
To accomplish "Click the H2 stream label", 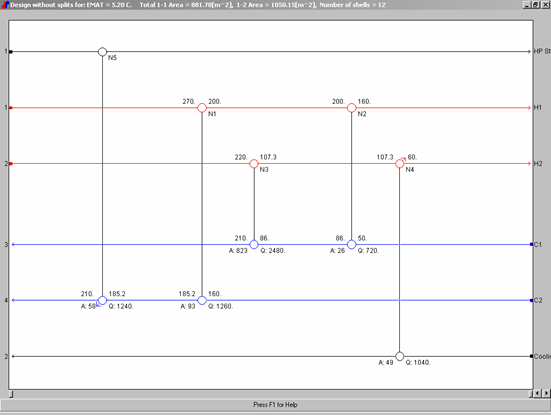I will pos(538,163).
